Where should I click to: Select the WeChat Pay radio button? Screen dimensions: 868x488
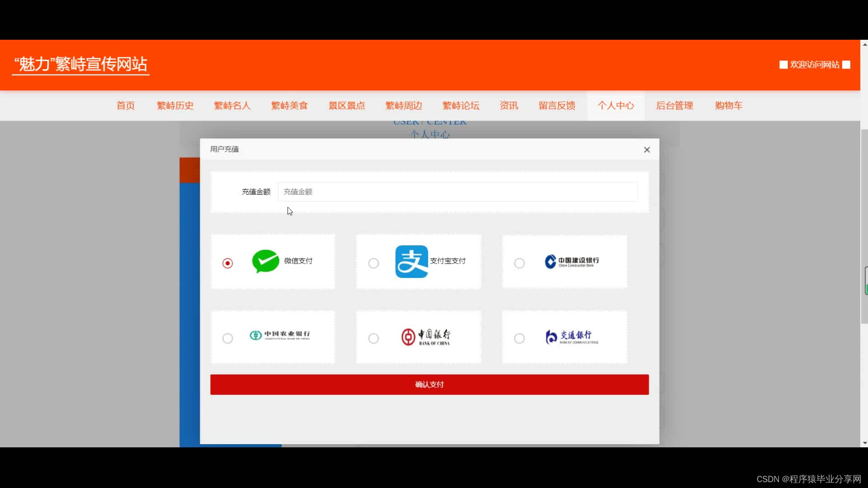pyautogui.click(x=227, y=263)
